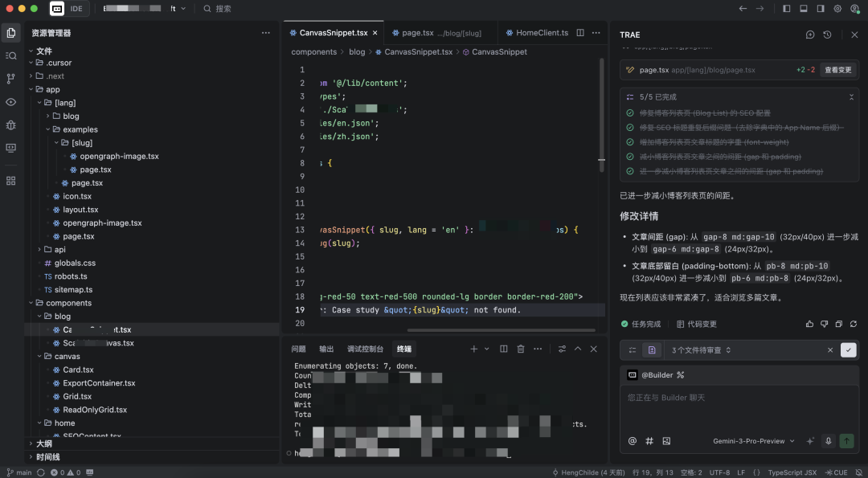Collapse the 5/5 已完成 task list
The height and width of the screenshot is (478, 868).
click(x=851, y=96)
